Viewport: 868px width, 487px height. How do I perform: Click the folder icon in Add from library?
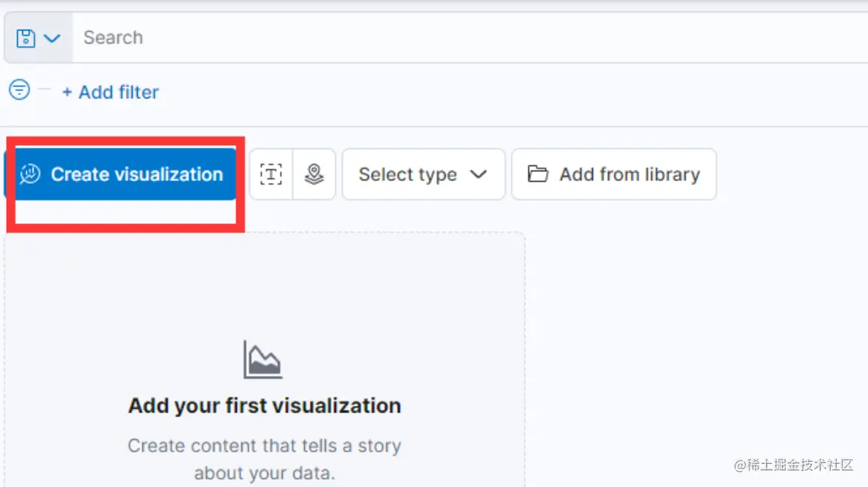tap(537, 174)
